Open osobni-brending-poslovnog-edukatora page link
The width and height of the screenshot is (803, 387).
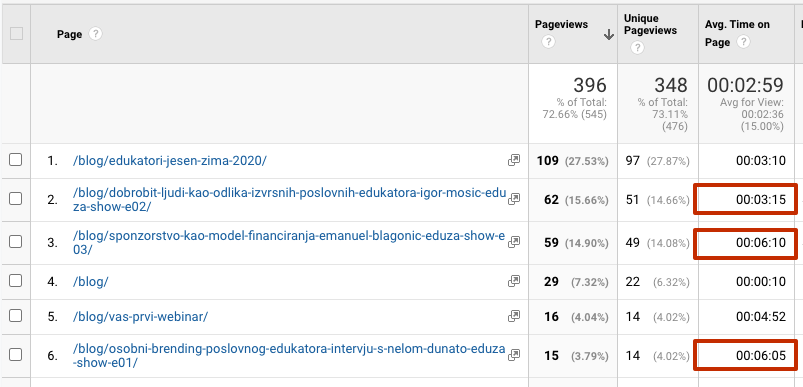point(289,356)
